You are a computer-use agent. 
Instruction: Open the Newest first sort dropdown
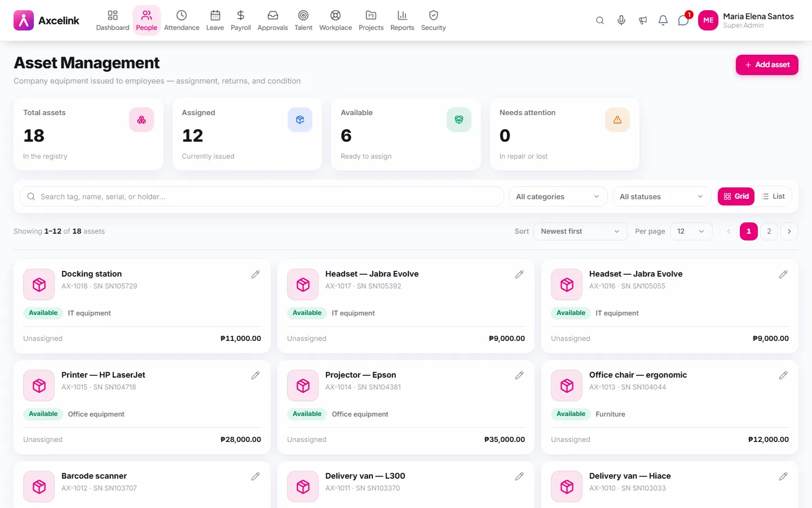pos(580,231)
